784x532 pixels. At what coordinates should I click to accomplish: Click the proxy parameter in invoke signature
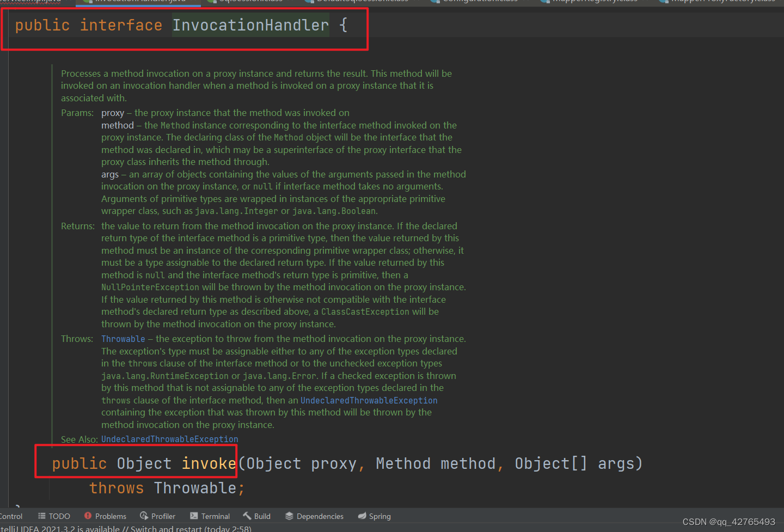[x=333, y=463]
